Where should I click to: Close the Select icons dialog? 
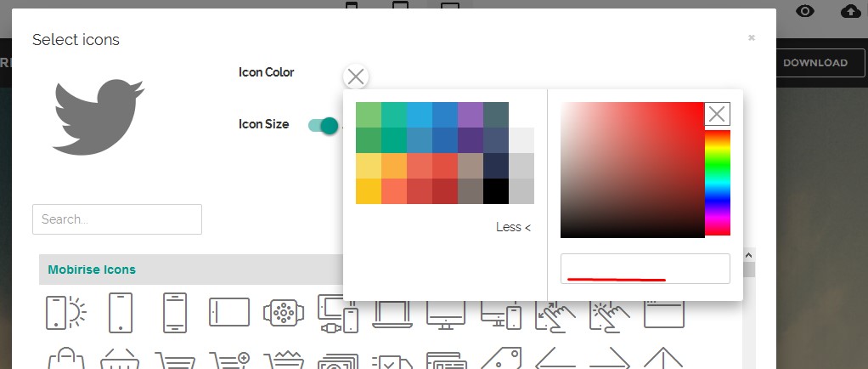tap(752, 38)
